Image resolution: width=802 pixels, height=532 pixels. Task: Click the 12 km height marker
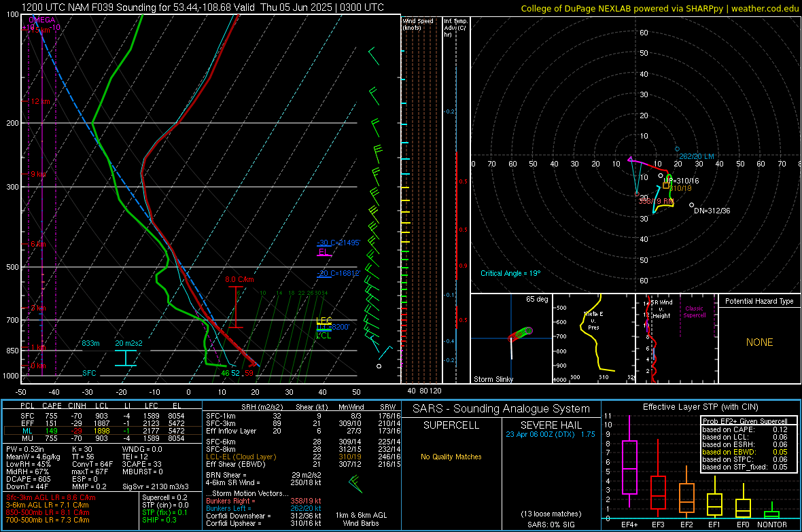(41, 101)
